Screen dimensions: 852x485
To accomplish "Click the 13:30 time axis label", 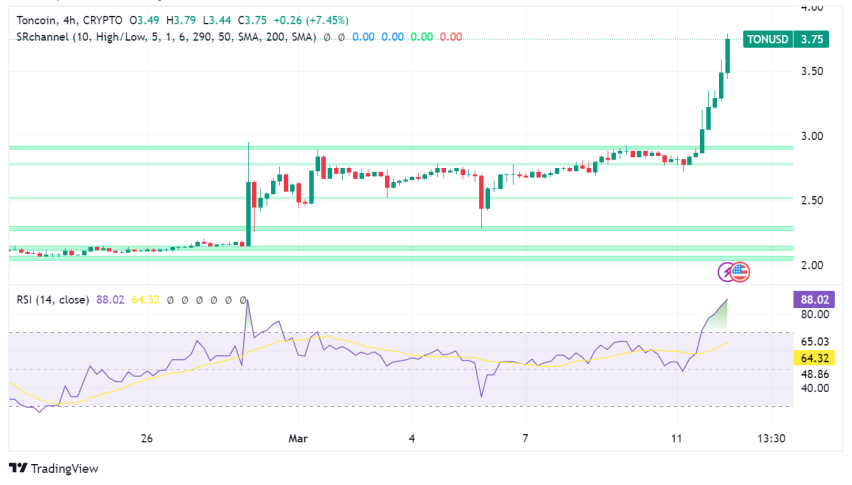I will tap(771, 439).
